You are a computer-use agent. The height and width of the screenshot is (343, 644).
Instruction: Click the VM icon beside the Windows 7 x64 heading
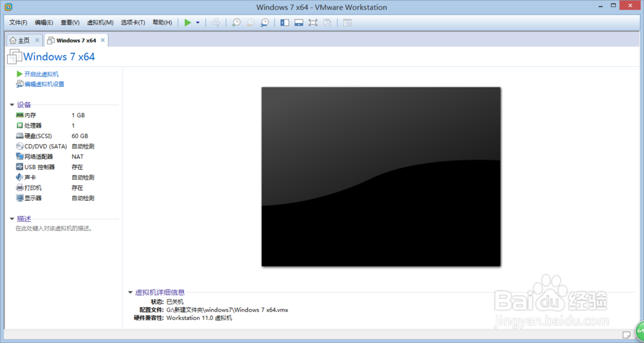(x=14, y=57)
